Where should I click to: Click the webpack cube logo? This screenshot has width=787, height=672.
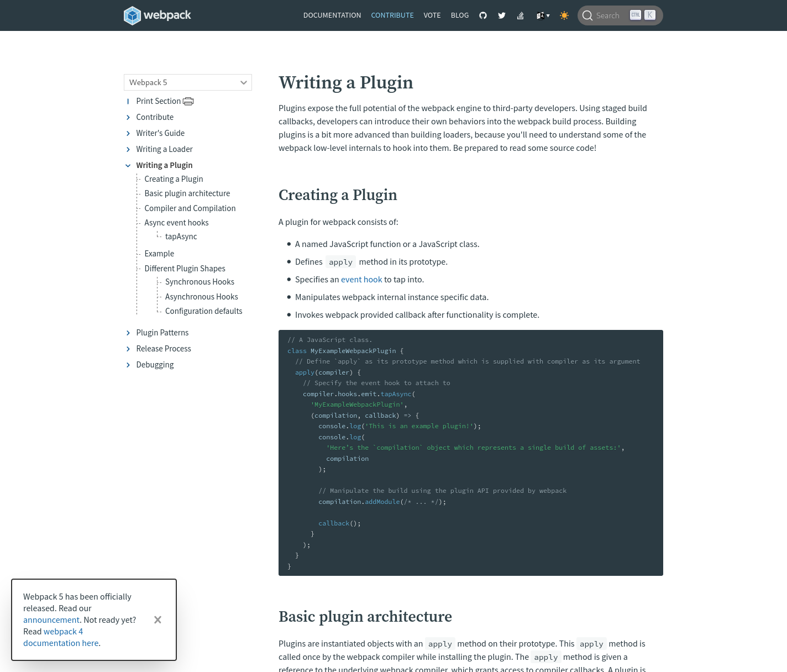(133, 15)
